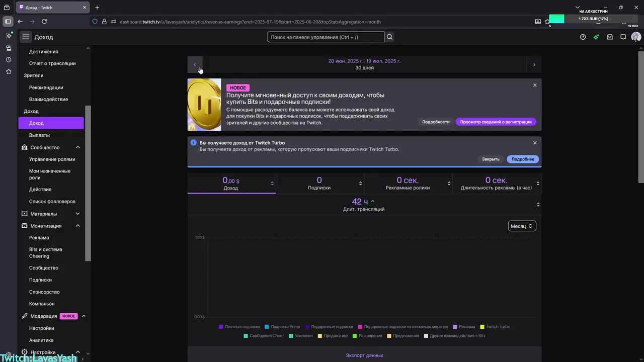
Task: Open the Месяц aggregation dropdown
Action: (x=522, y=226)
